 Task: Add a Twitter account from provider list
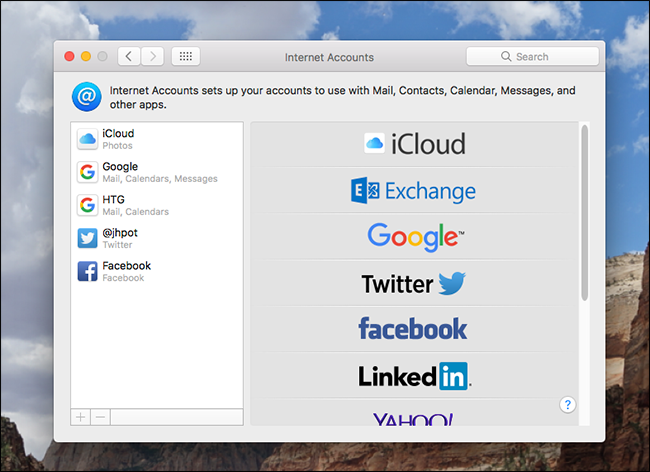(x=414, y=283)
